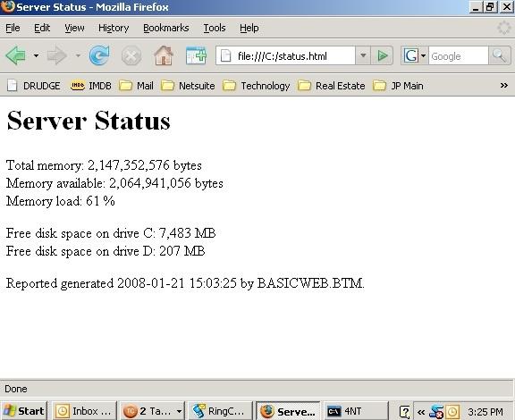515x420 pixels.
Task: Show more bookmarks with the chevron
Action: [x=504, y=86]
